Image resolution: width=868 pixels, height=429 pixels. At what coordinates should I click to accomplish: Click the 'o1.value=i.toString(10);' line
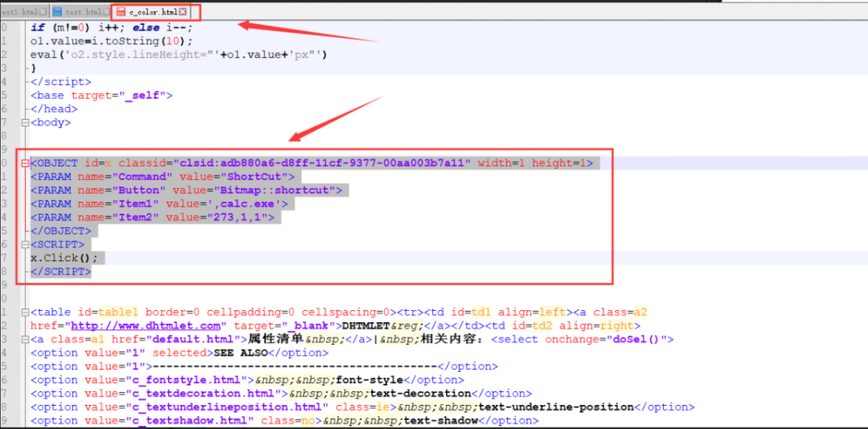[112, 42]
